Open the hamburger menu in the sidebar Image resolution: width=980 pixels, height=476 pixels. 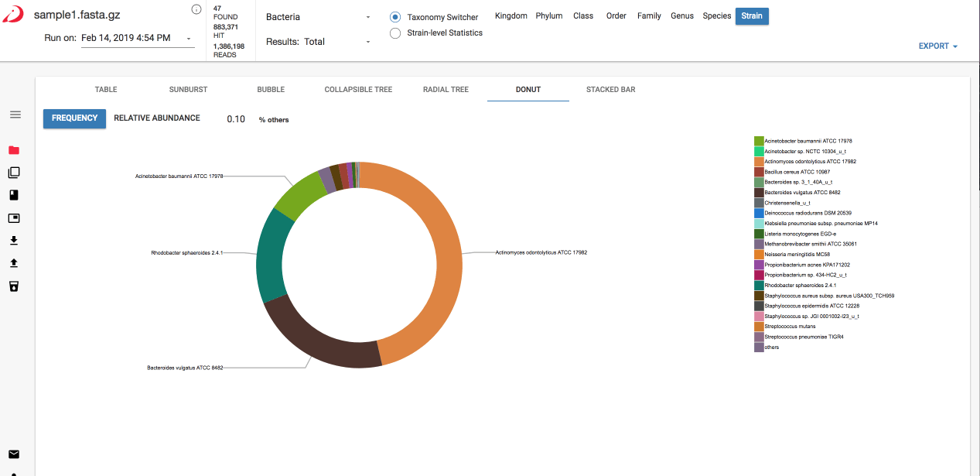click(15, 115)
